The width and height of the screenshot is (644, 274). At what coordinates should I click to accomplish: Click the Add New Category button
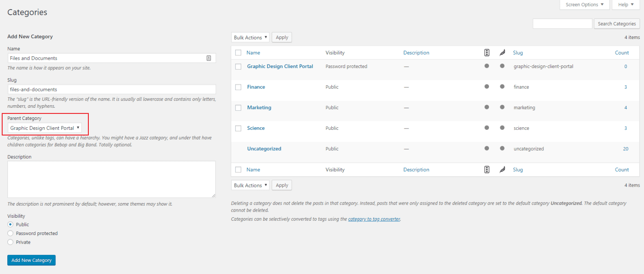(31, 260)
